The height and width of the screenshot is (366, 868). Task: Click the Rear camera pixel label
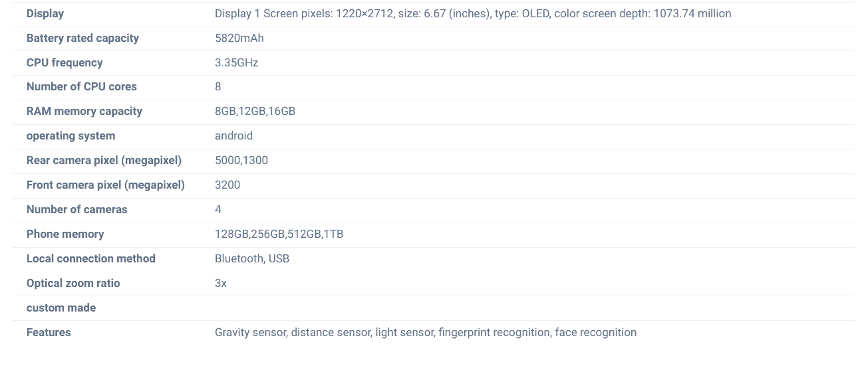pos(104,160)
